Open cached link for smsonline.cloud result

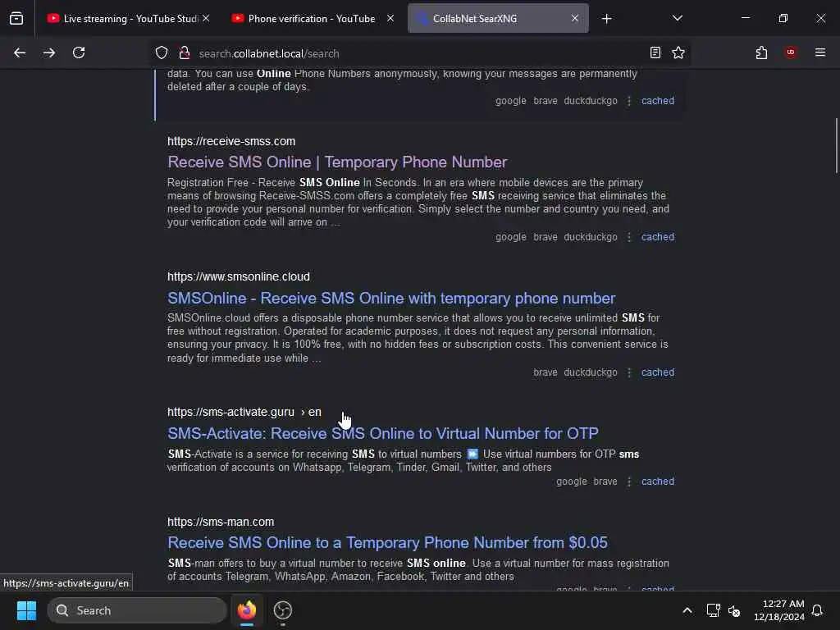[x=657, y=372]
